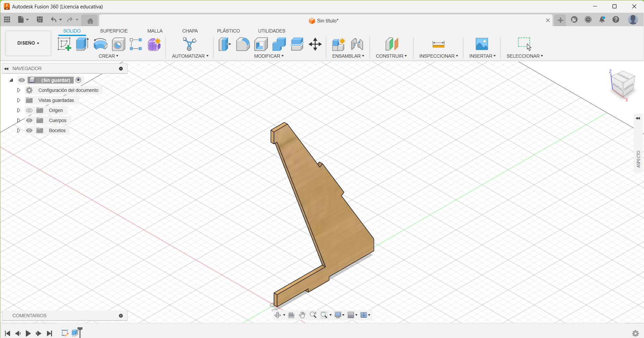Play the design timeline

click(28, 333)
